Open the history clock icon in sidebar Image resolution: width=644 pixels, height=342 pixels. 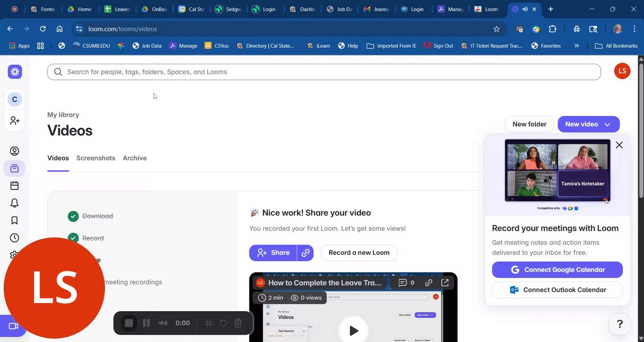coord(15,238)
